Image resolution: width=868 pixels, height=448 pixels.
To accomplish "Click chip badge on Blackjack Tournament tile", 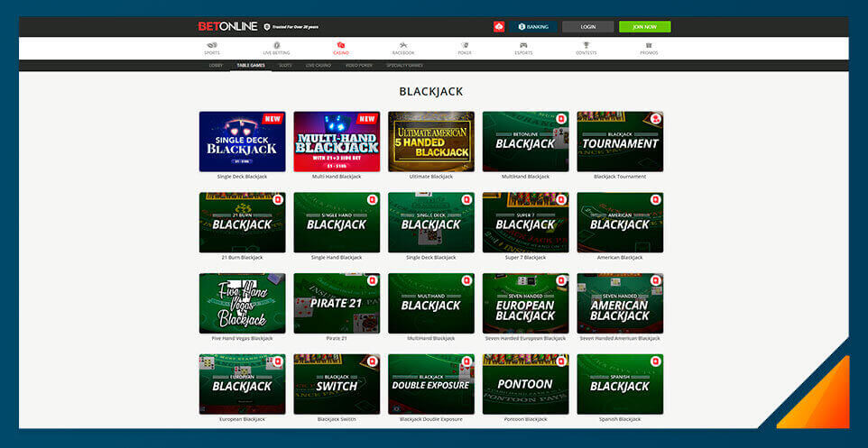I will pos(655,119).
